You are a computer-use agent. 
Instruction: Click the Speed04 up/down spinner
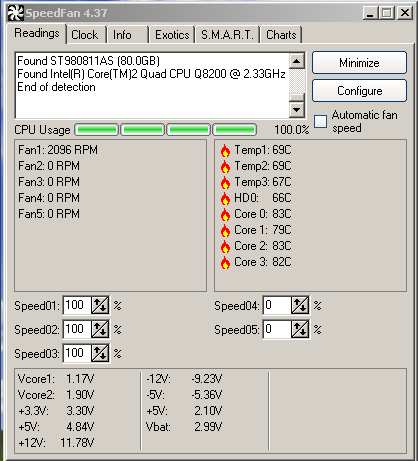click(300, 305)
